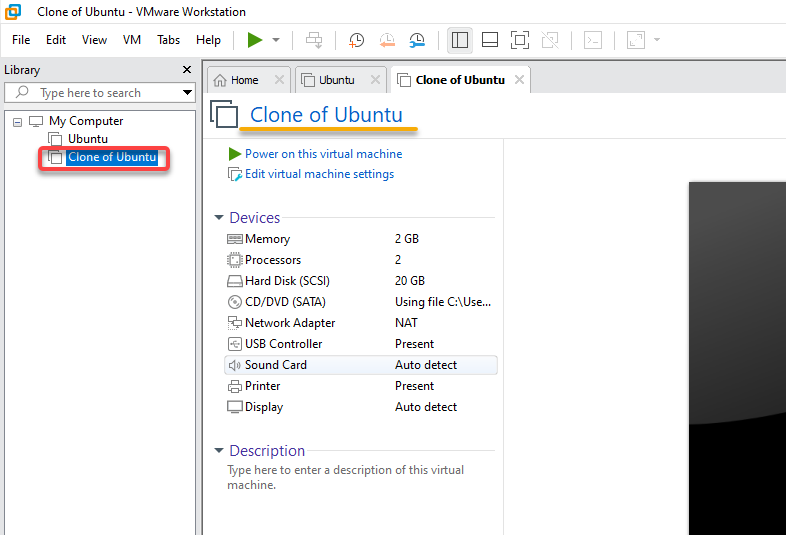Open the VM menu
Screen dimensions: 786x535
tap(132, 40)
